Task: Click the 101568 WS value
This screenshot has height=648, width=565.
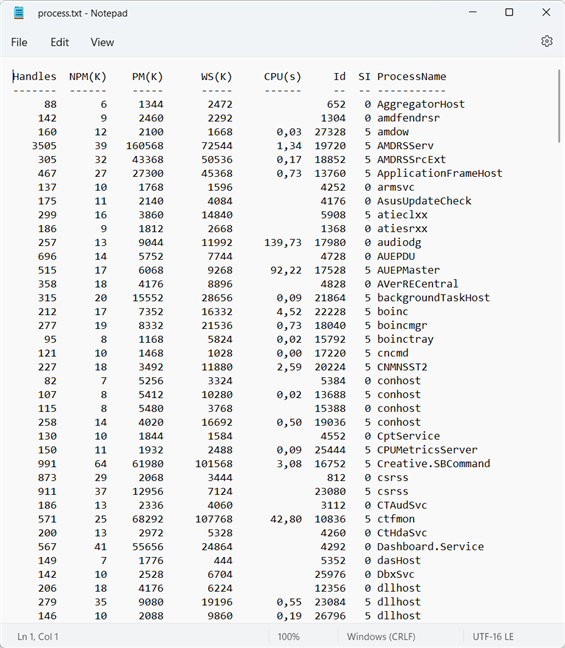Action: coord(214,464)
